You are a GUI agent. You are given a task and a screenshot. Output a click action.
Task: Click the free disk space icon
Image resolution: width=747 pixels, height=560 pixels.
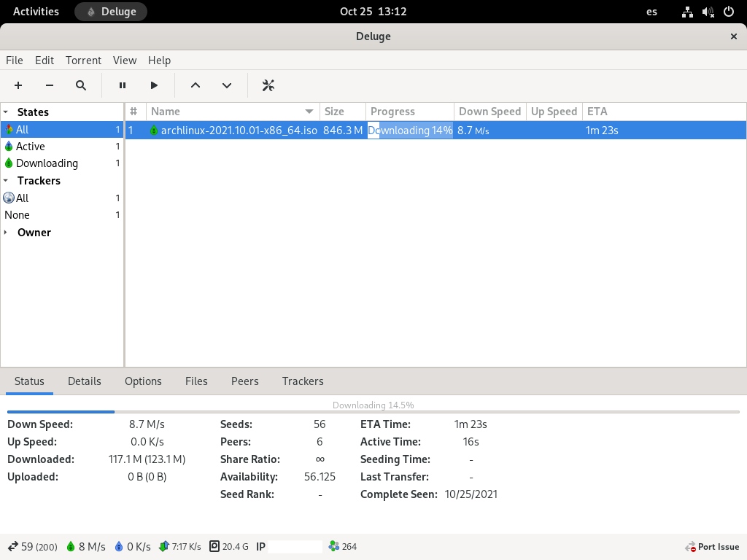214,546
